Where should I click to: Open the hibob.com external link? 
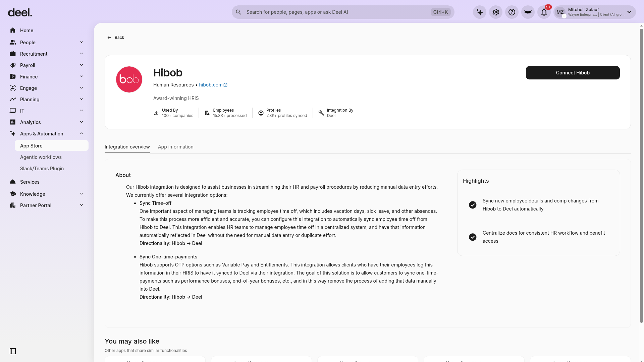point(213,85)
